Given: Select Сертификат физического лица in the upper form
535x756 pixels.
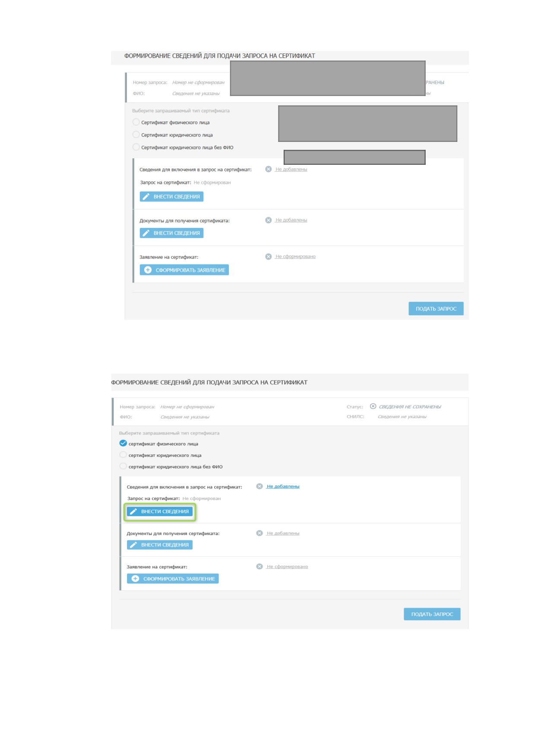Looking at the screenshot, I should coord(136,122).
